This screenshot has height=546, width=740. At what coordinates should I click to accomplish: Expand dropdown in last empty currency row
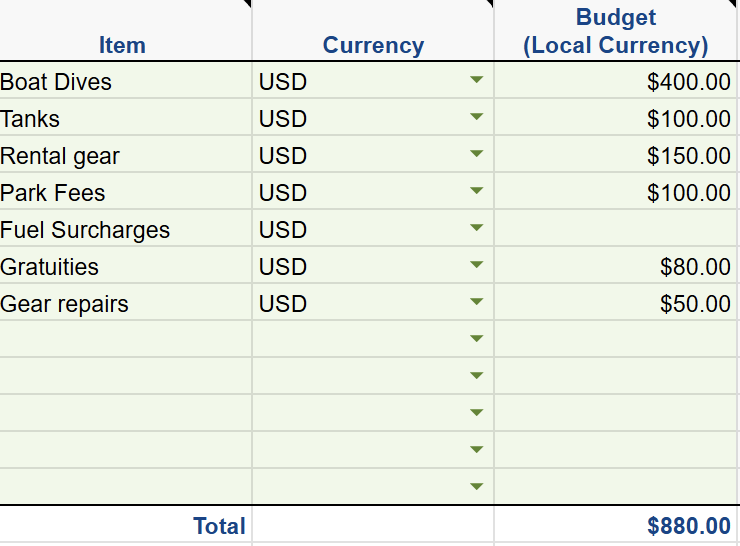pos(476,488)
